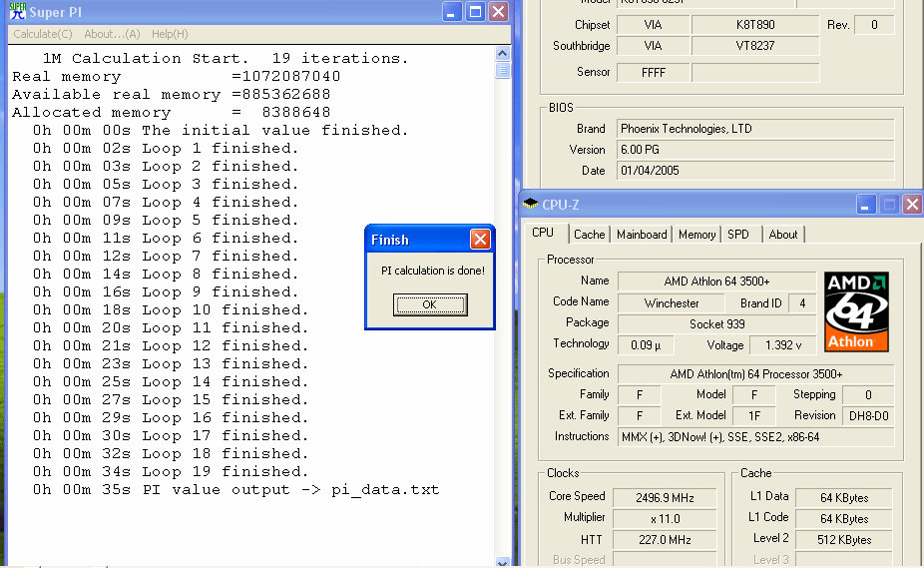
Task: Click the line "1M Calculation Start. 19 iterations."
Action: [226, 58]
